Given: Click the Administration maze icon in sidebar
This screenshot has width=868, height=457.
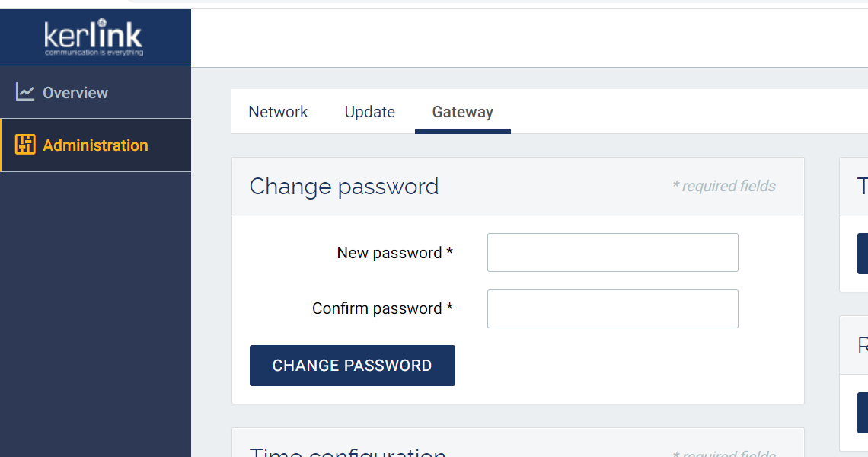Looking at the screenshot, I should click(x=25, y=145).
